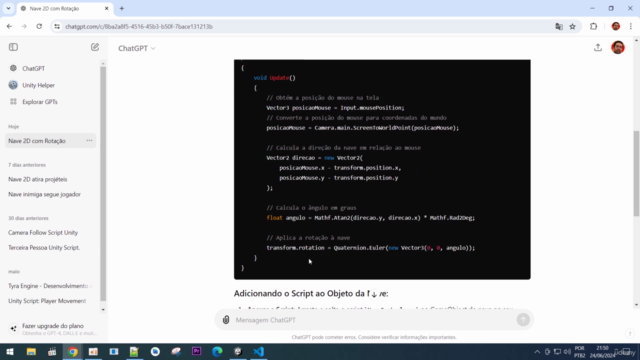
Task: Click the help question mark icon
Action: coord(630,333)
